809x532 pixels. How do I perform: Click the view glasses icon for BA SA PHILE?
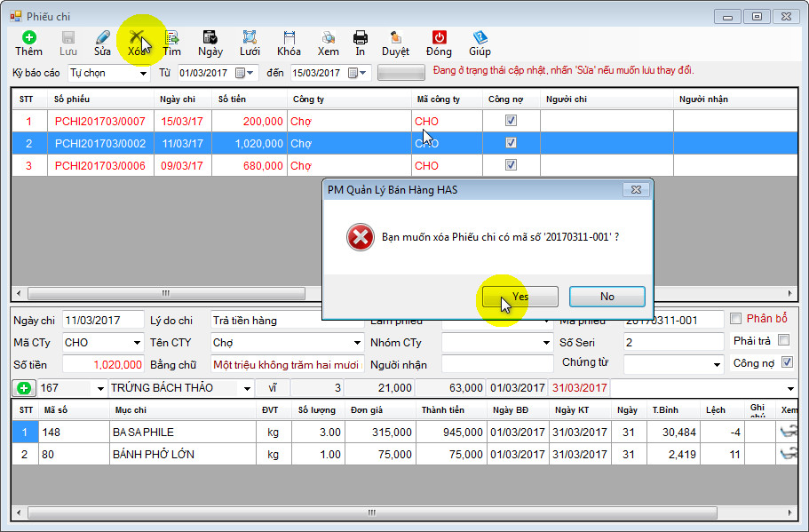(789, 432)
